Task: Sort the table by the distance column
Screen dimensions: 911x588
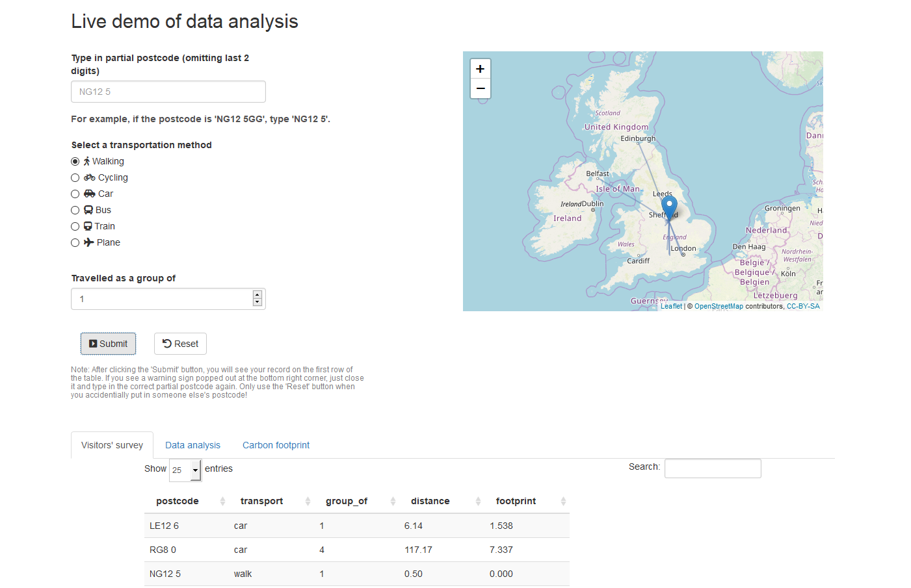Action: [429, 501]
